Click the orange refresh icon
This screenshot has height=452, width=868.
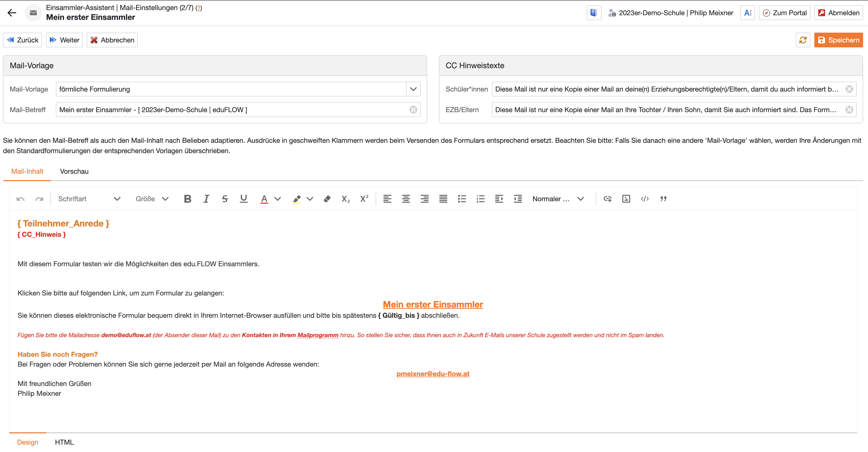click(803, 40)
